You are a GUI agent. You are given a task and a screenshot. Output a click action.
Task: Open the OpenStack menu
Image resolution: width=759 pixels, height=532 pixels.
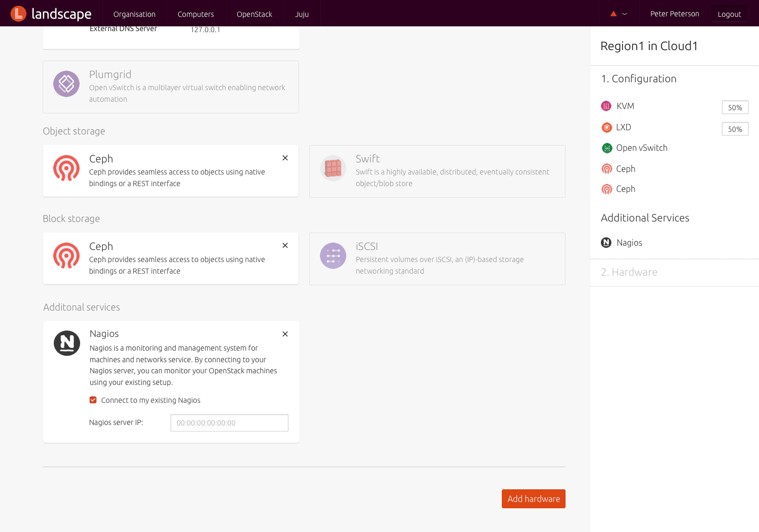255,14
